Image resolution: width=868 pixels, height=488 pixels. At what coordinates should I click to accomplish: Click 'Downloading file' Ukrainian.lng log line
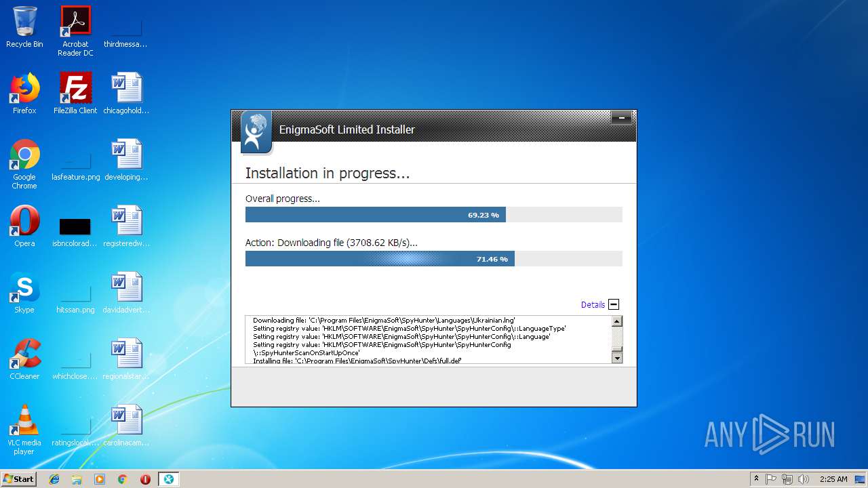384,320
